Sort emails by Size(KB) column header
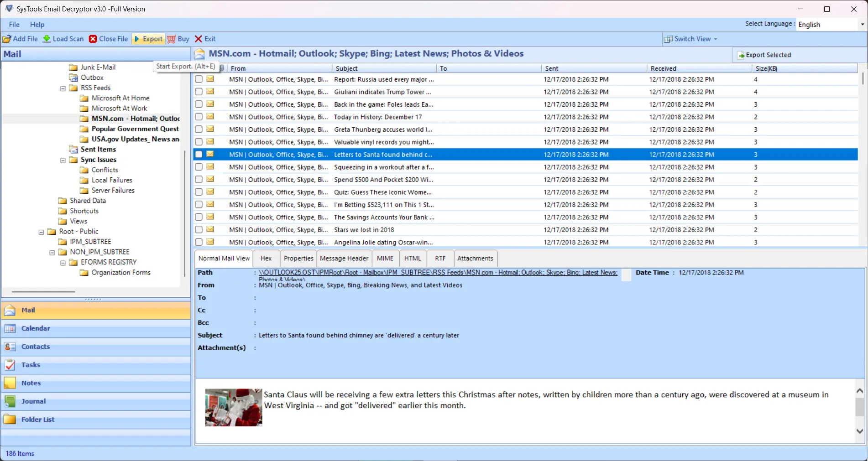The height and width of the screenshot is (461, 868). 805,68
